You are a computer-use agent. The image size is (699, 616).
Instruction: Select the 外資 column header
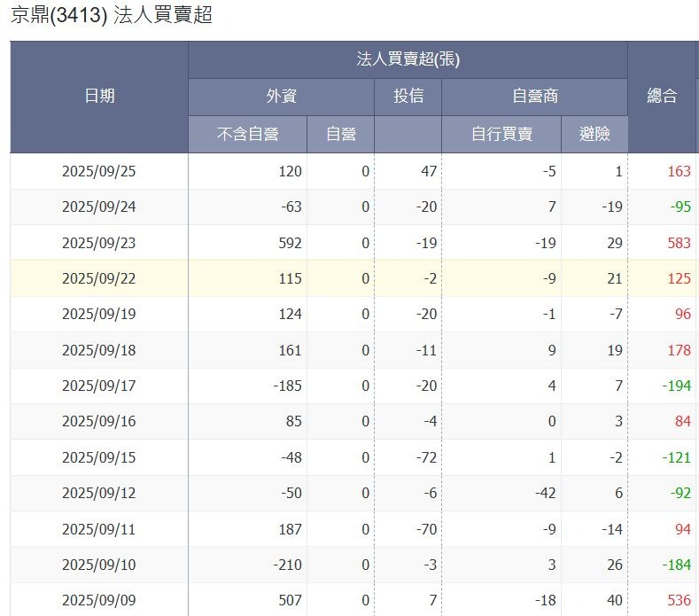tap(281, 97)
